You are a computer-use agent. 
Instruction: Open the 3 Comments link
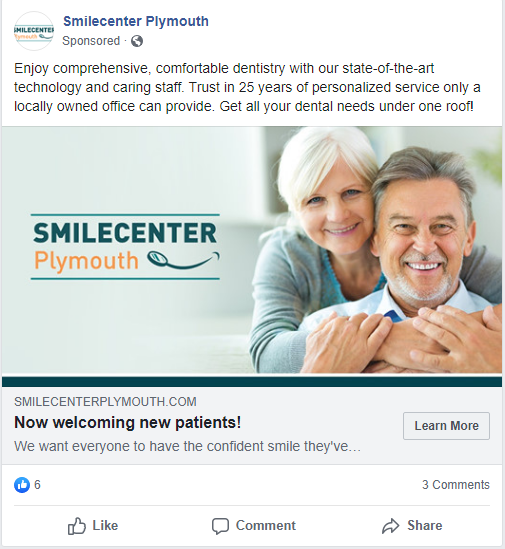click(x=456, y=485)
